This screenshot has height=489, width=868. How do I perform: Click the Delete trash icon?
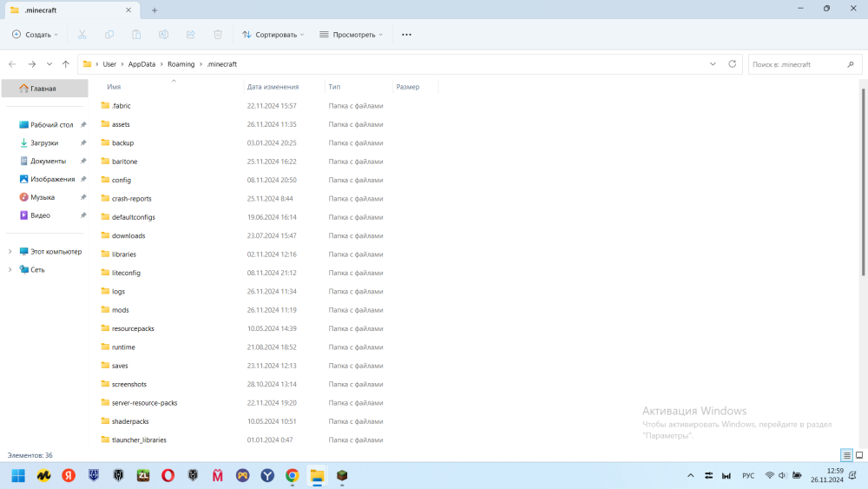coord(218,35)
